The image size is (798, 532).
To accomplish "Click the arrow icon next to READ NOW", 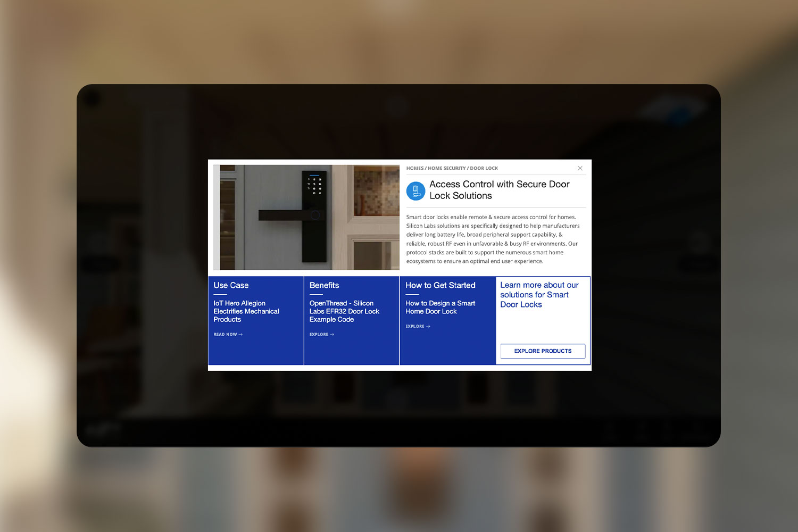I will [241, 334].
